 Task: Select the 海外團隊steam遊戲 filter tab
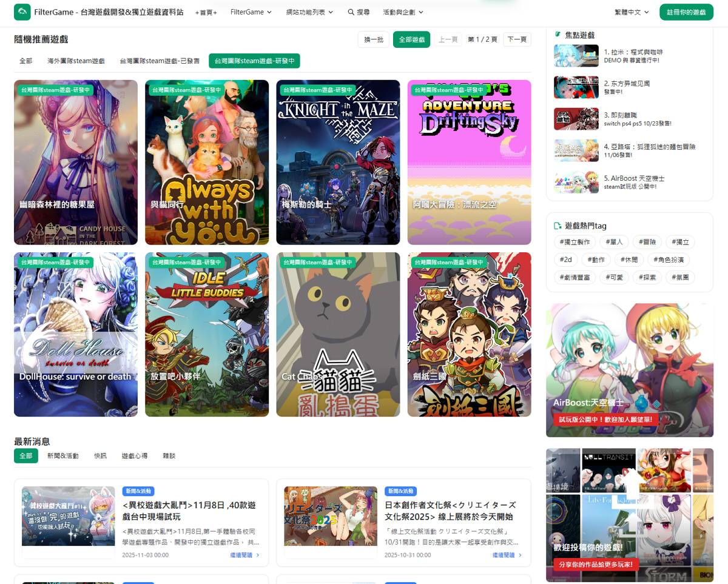coord(76,61)
